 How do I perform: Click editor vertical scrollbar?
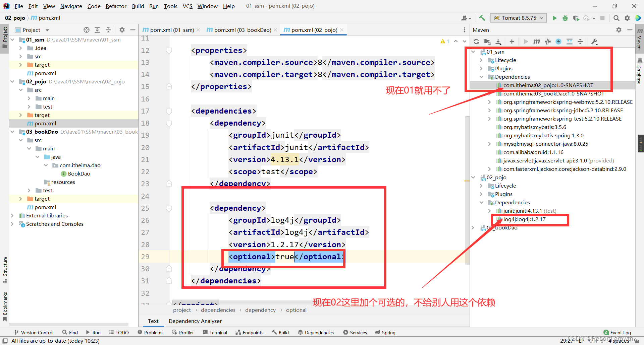click(467, 190)
